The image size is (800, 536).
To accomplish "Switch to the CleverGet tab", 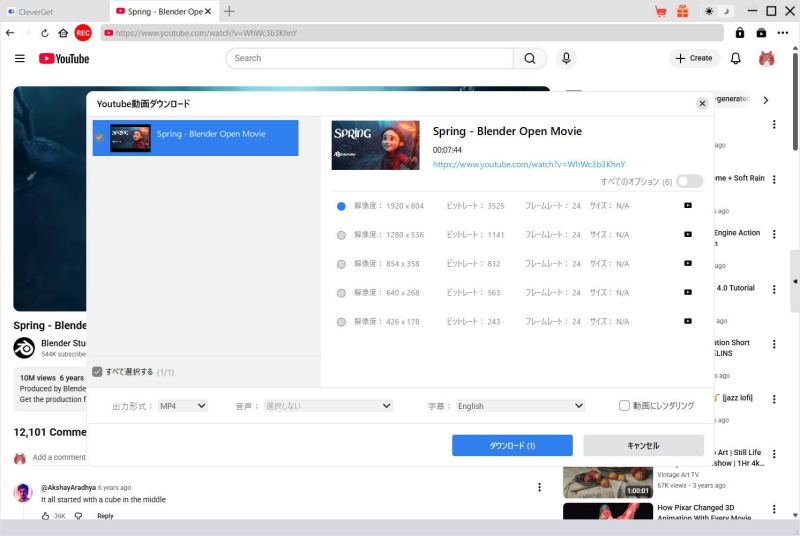I will [x=55, y=11].
